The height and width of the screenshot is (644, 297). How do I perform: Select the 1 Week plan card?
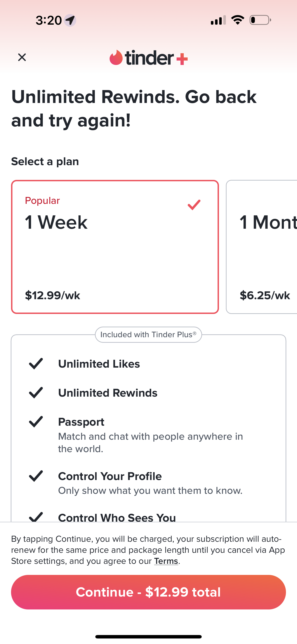(115, 247)
